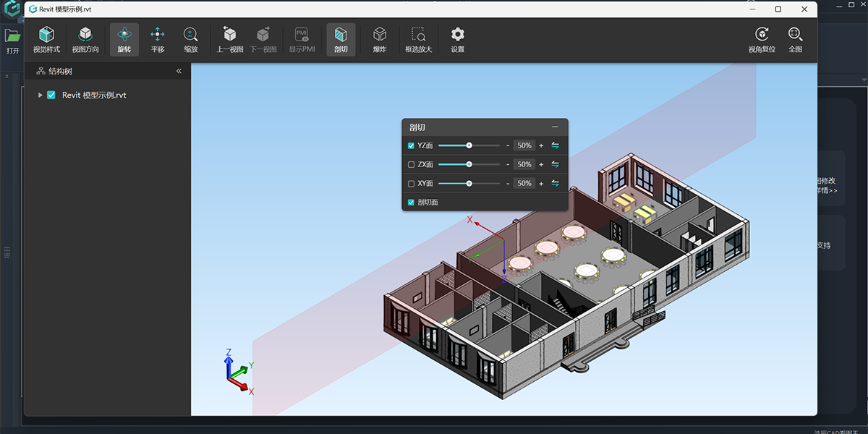Image resolution: width=868 pixels, height=434 pixels.
Task: Enable the XY面 section plane checkbox
Action: tap(412, 184)
